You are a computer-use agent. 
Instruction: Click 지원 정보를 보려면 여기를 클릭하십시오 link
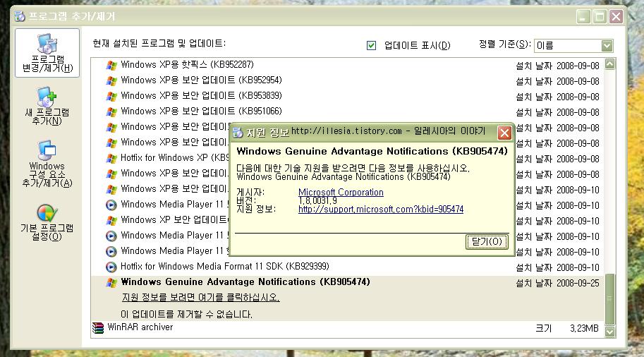tap(201, 297)
